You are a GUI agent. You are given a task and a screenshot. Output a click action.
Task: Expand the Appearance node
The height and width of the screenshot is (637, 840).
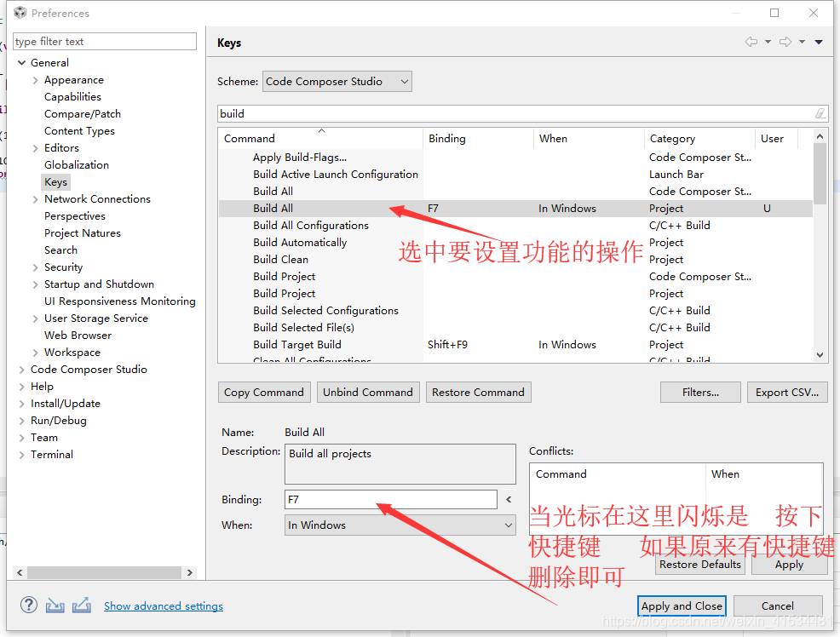pyautogui.click(x=36, y=80)
